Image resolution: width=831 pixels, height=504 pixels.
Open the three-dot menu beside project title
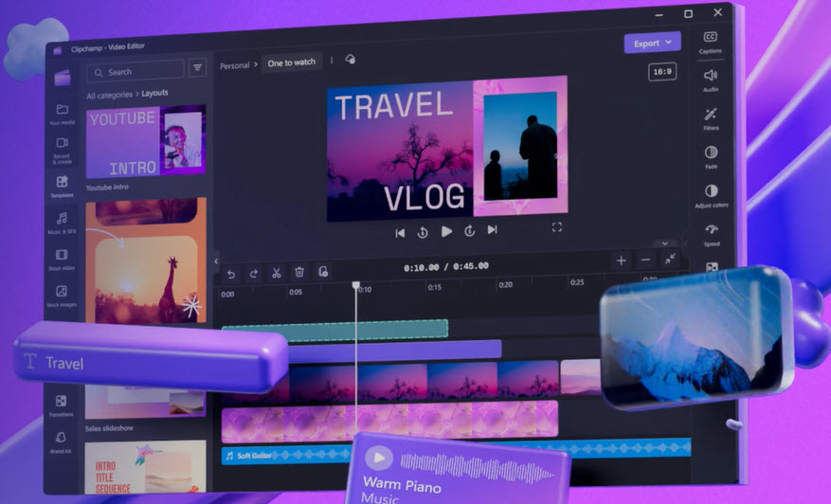point(332,61)
